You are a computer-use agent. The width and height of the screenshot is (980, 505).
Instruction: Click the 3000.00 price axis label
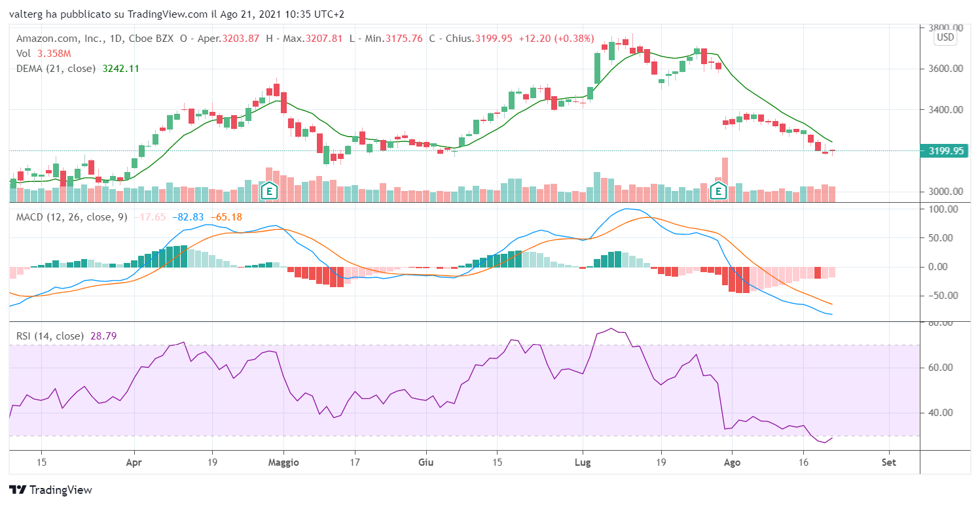(944, 192)
